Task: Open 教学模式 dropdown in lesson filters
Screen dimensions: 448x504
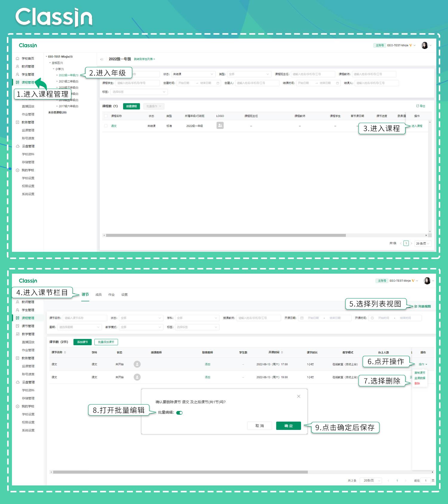Action: pos(141,327)
